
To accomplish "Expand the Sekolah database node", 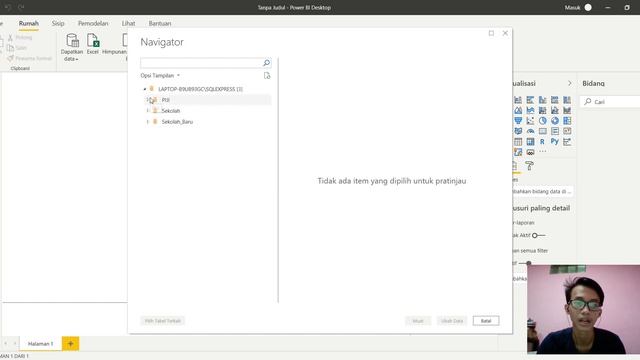I will tap(148, 111).
